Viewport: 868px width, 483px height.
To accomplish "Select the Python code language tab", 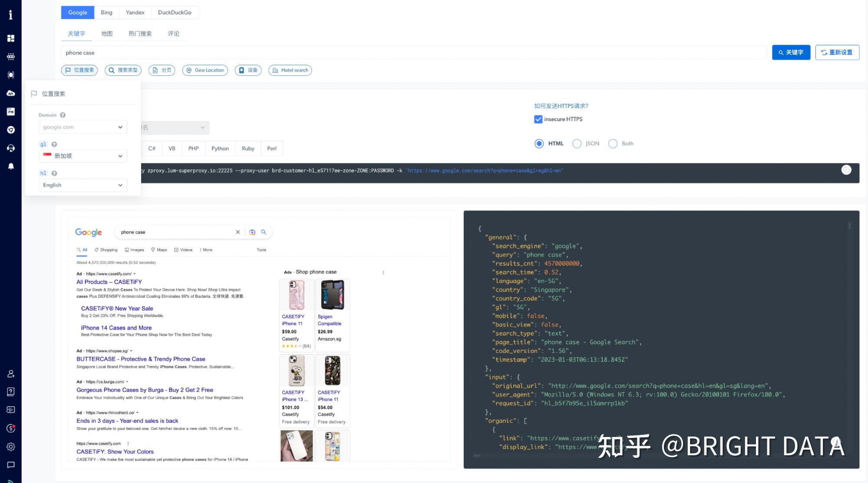I will point(220,148).
